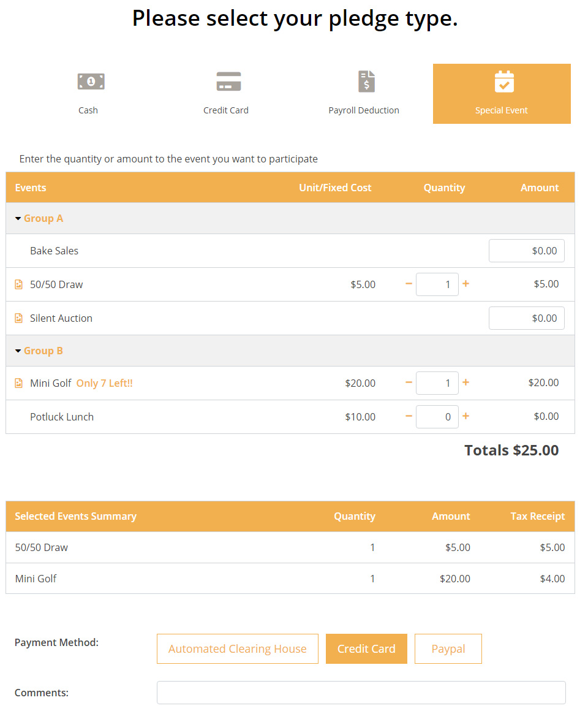This screenshot has height=711, width=588.
Task: Select the Cash pledge type icon
Action: pyautogui.click(x=91, y=81)
